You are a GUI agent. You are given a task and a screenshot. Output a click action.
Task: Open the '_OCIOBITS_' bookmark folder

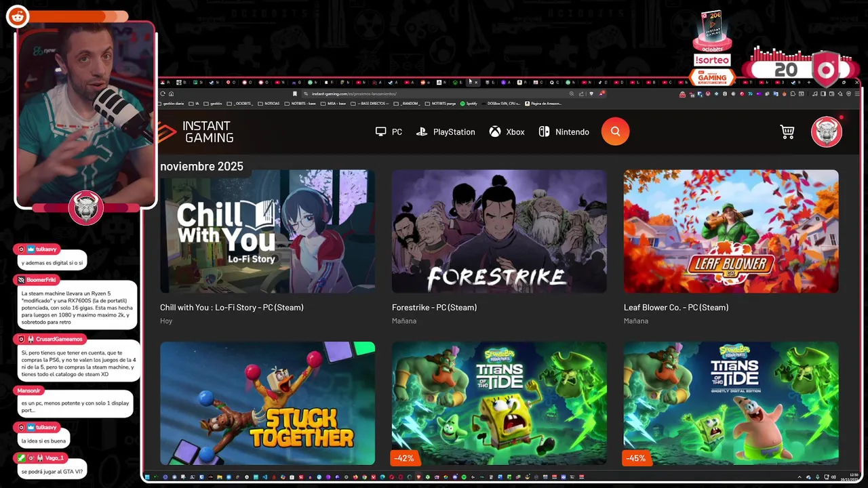[x=240, y=104]
